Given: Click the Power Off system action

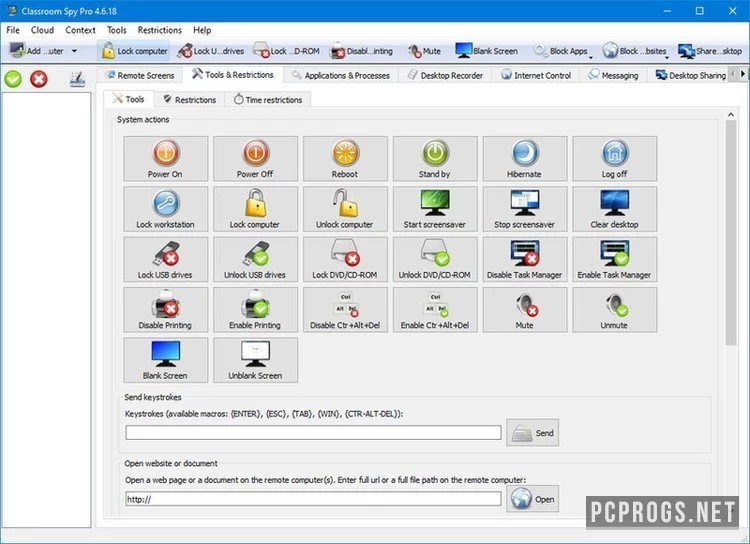Looking at the screenshot, I should [255, 159].
